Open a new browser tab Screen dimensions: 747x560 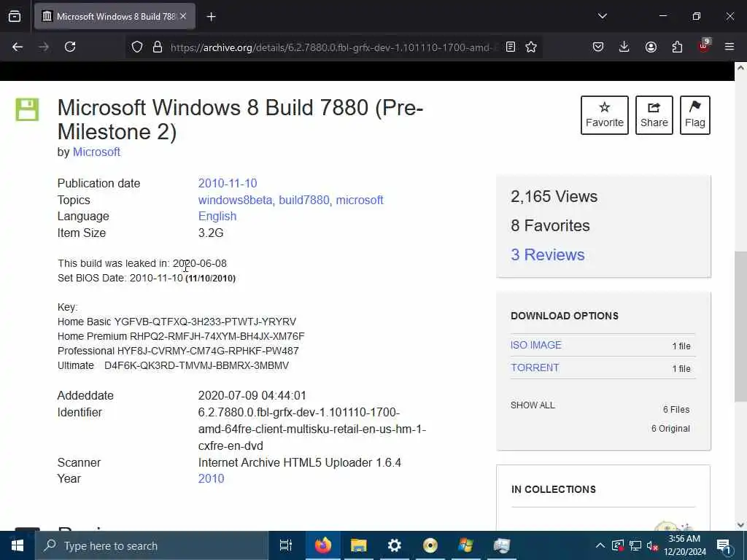pyautogui.click(x=211, y=17)
